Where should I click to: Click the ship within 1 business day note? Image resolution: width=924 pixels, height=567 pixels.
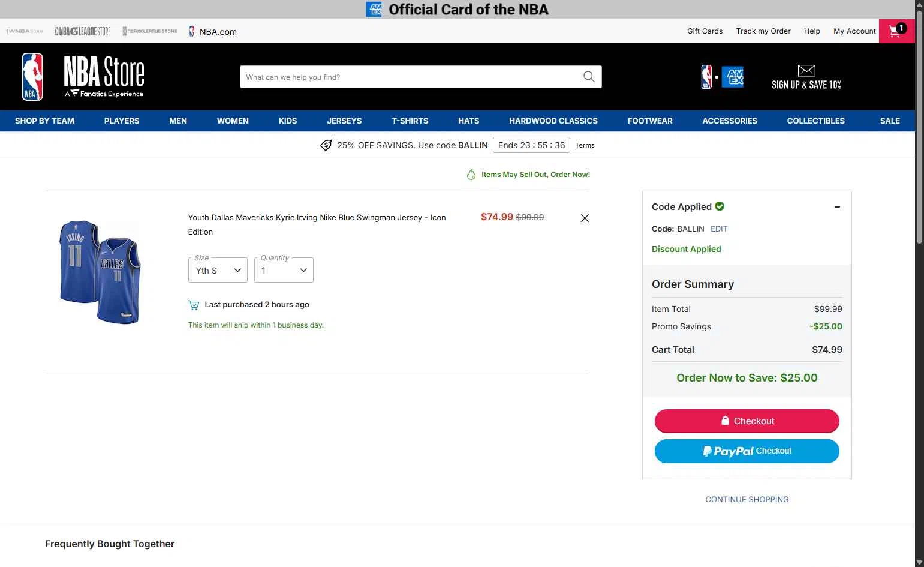(x=256, y=325)
